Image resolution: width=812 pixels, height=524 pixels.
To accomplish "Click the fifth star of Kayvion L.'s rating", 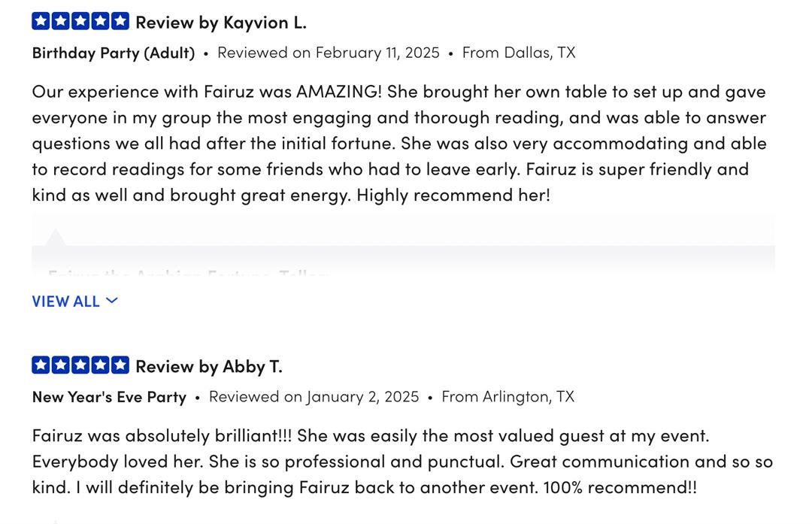I will click(x=120, y=21).
